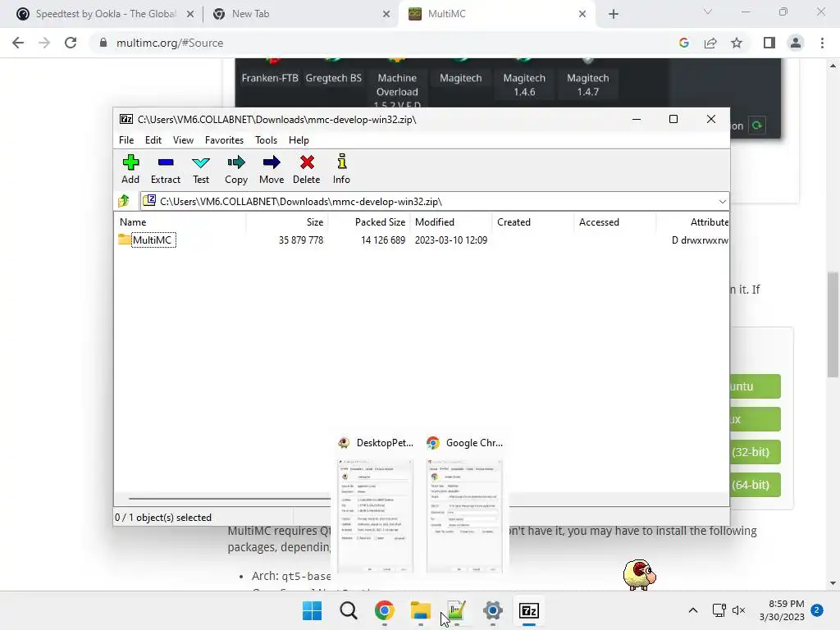Show hidden system tray icons
Viewport: 840px width, 630px height.
click(x=692, y=610)
